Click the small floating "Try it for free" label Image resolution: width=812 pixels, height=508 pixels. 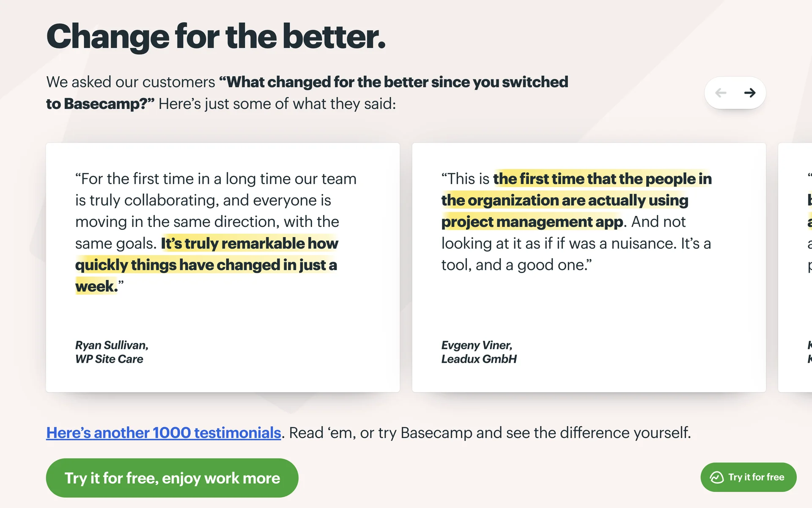[x=756, y=477]
